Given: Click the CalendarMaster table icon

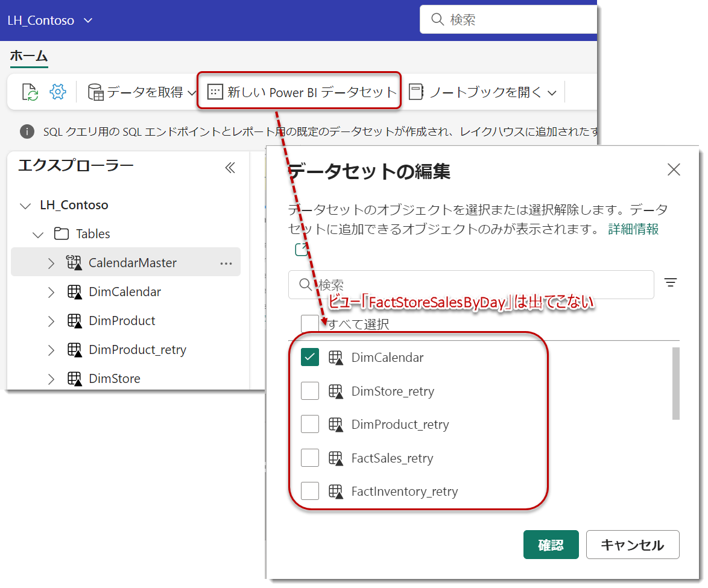Looking at the screenshot, I should click(x=74, y=263).
